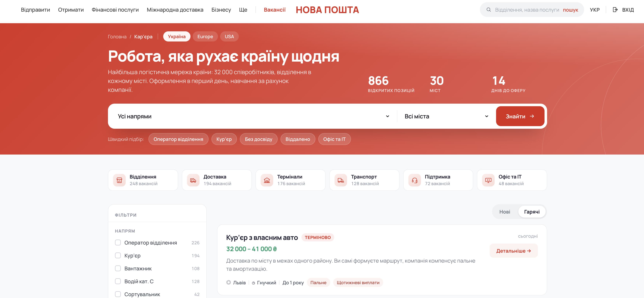Click the search magnifier icon in header
The image size is (644, 298).
tap(489, 10)
